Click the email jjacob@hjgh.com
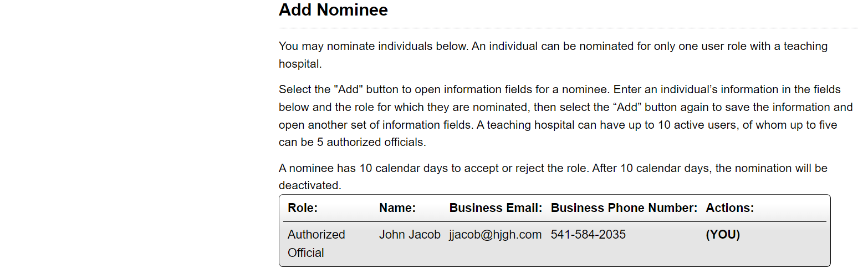This screenshot has height=278, width=868. click(495, 235)
